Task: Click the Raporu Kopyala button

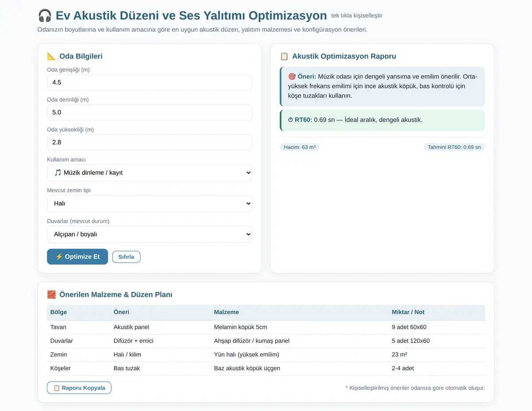Action: click(x=79, y=388)
